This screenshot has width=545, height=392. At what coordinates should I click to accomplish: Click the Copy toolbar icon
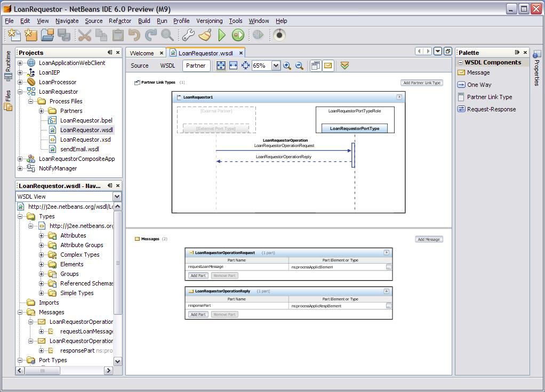[101, 35]
